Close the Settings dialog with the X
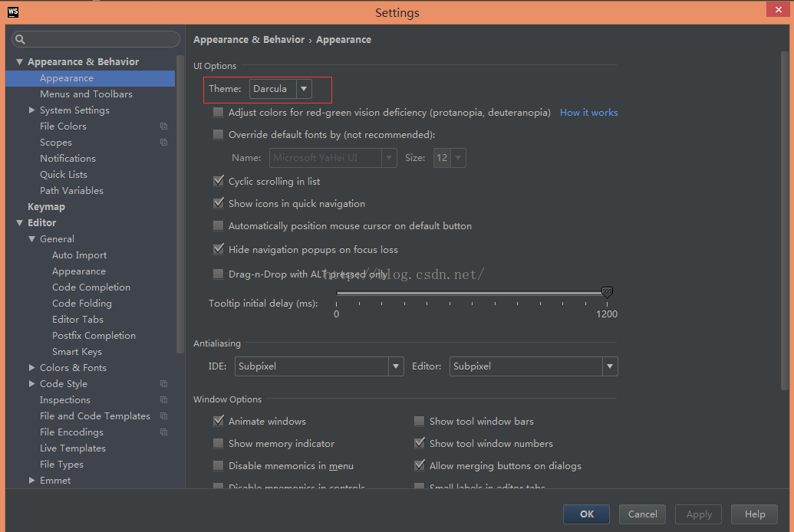Screen dimensions: 794x532 (779, 10)
